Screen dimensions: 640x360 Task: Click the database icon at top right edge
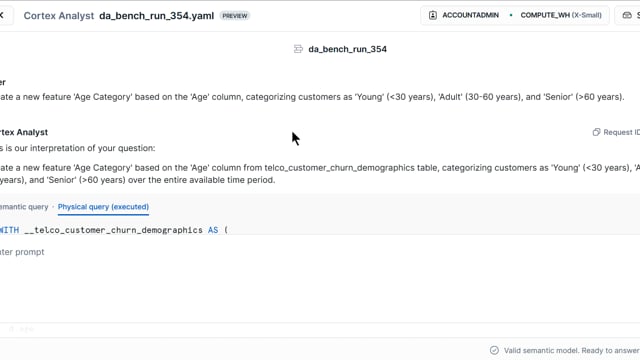[x=627, y=15]
